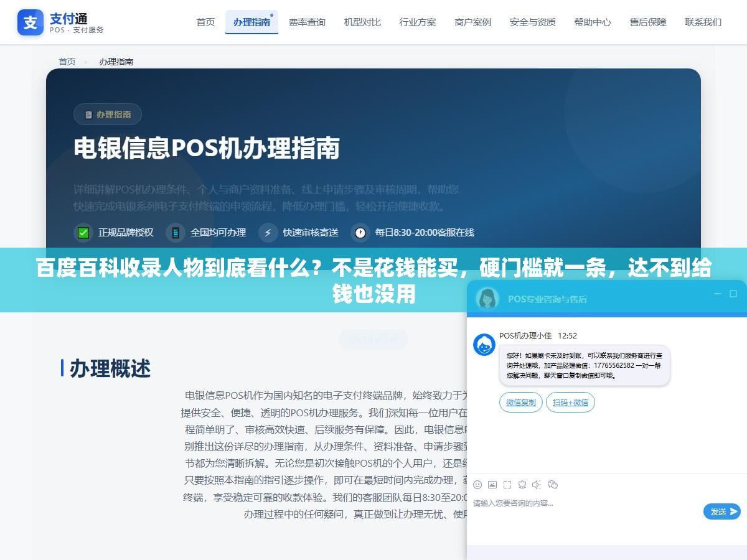Image resolution: width=747 pixels, height=560 pixels.
Task: Open 售后保障 nav item
Action: point(648,22)
